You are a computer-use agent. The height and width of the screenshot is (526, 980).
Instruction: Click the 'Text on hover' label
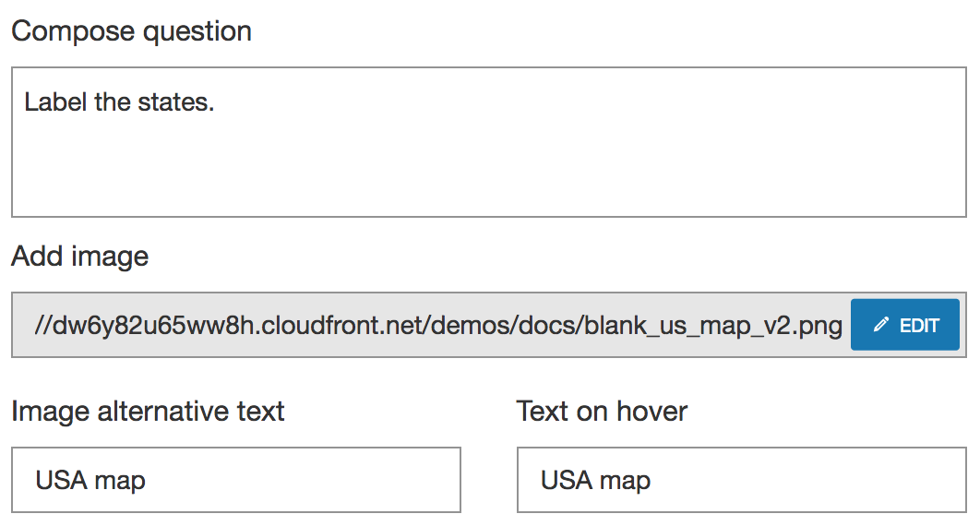tap(602, 411)
